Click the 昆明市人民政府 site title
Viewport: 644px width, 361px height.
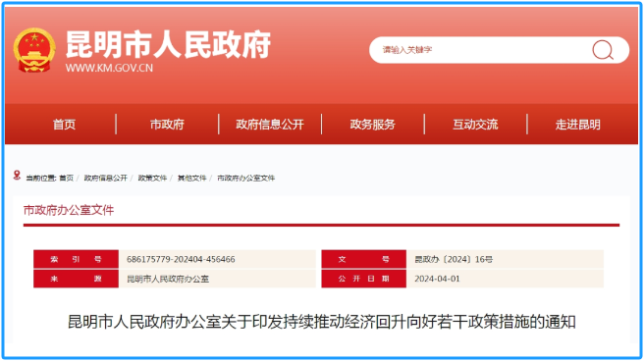click(168, 45)
